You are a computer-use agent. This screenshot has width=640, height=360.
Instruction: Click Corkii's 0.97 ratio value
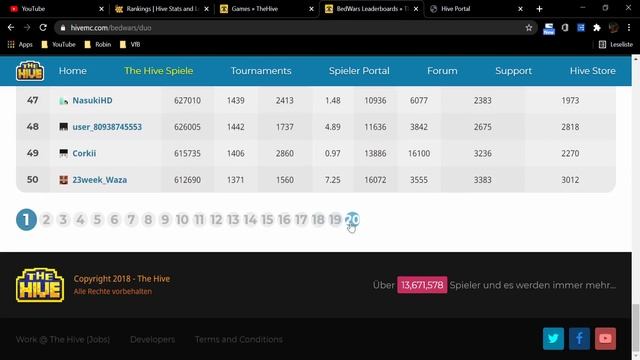[333, 153]
